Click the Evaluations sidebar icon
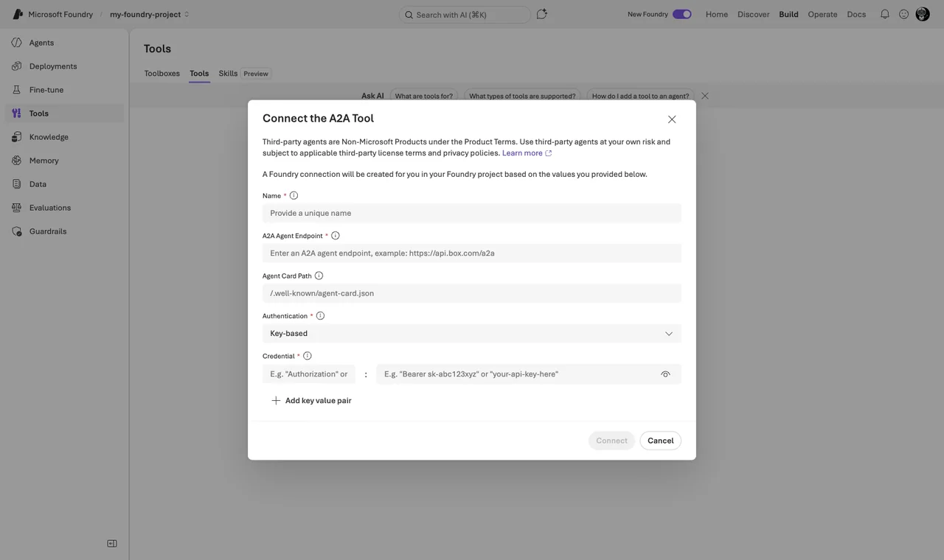 [17, 208]
